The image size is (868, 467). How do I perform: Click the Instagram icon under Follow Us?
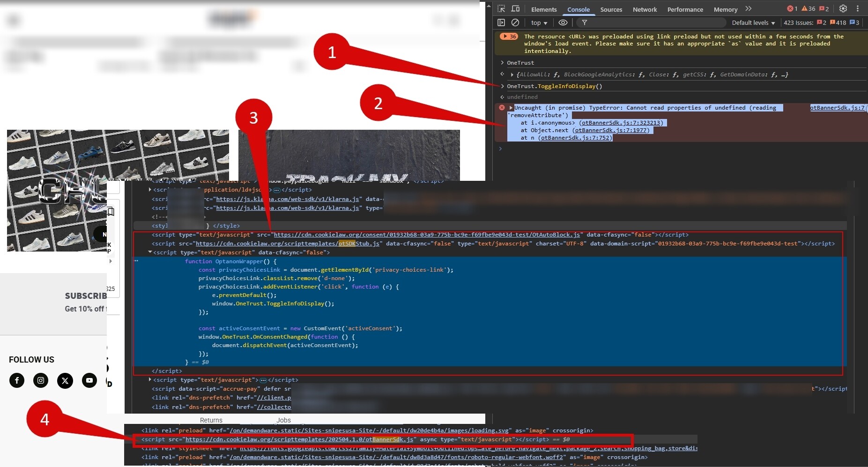click(x=41, y=380)
